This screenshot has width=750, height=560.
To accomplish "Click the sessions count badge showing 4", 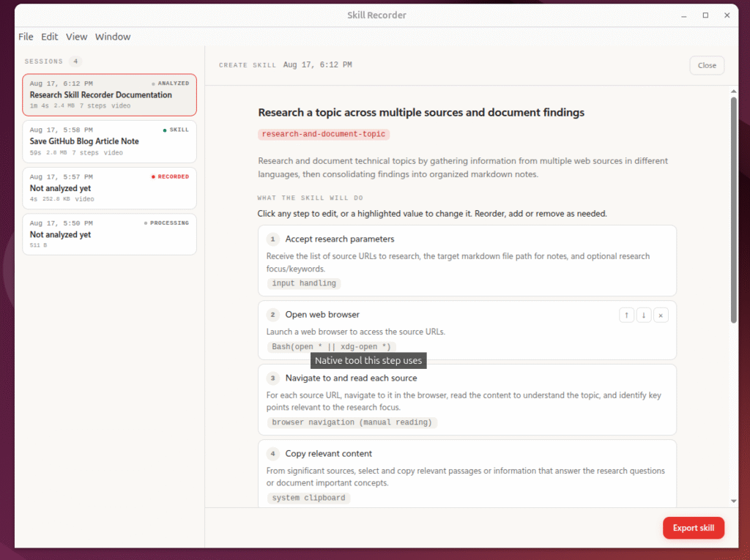I will click(x=75, y=61).
